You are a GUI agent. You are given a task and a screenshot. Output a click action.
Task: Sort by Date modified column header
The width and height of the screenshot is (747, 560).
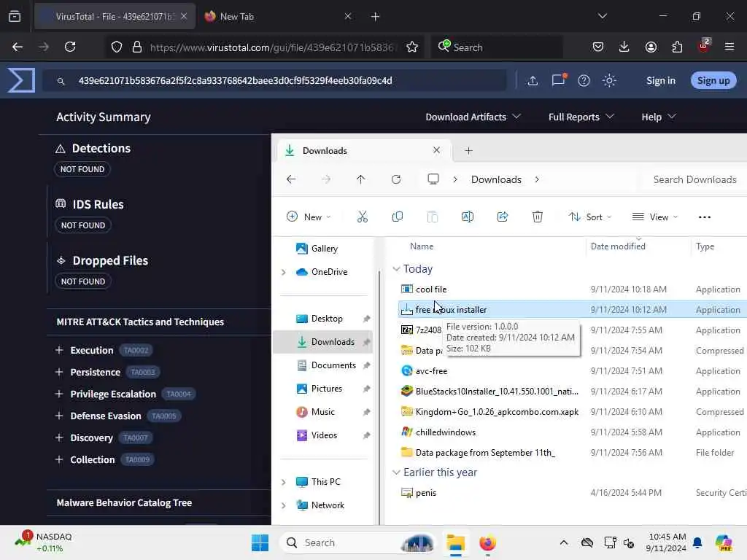(x=618, y=246)
